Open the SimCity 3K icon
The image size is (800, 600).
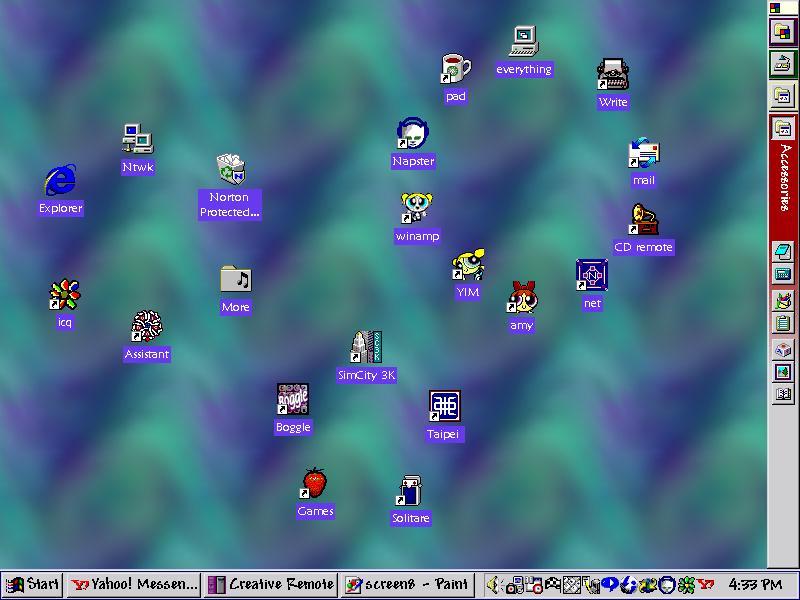(367, 348)
